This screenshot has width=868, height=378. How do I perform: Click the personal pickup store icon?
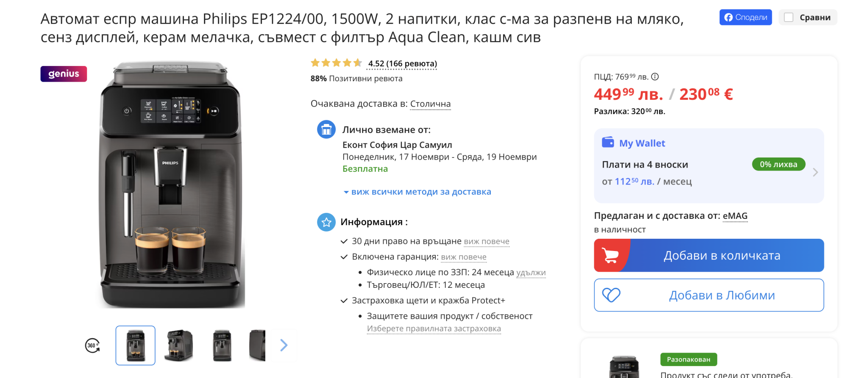326,130
